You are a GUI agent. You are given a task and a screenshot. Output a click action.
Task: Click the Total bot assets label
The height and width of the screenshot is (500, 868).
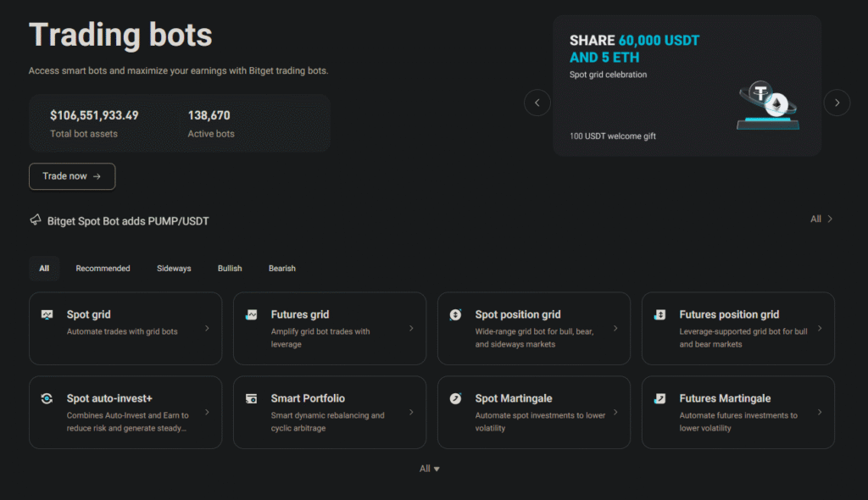click(x=84, y=133)
